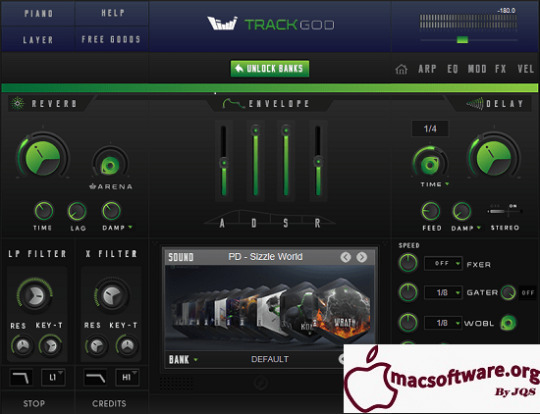Open the Gater 1/8 rate dropdown

pos(443,293)
